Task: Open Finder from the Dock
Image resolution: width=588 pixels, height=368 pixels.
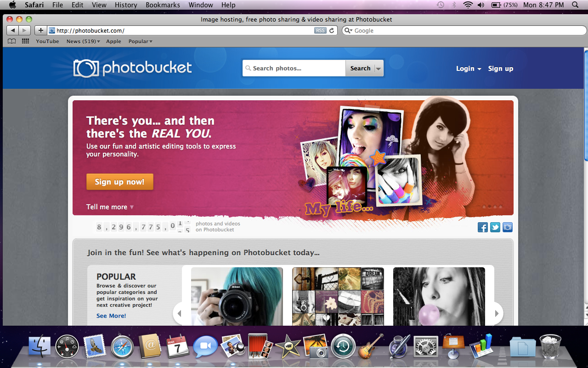Action: (40, 347)
